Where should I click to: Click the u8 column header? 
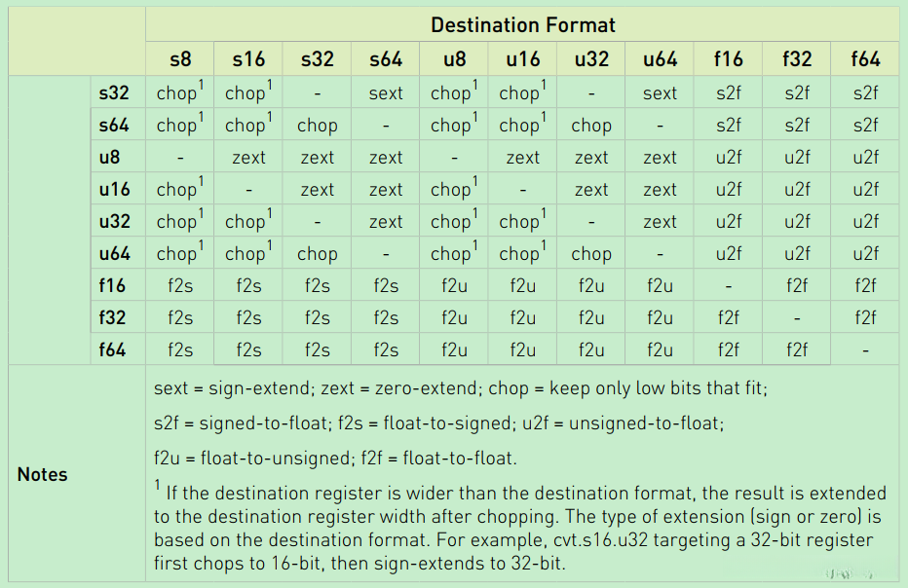coord(454,59)
